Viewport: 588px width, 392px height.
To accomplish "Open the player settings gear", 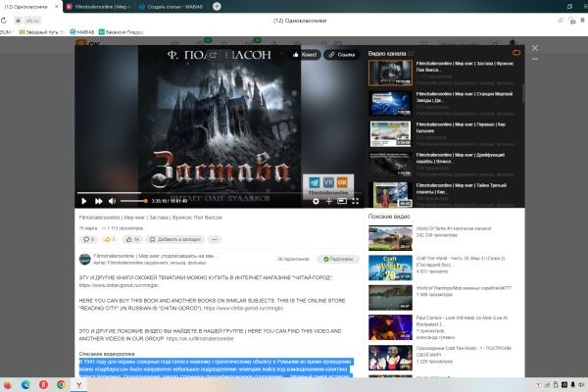I will (316, 202).
